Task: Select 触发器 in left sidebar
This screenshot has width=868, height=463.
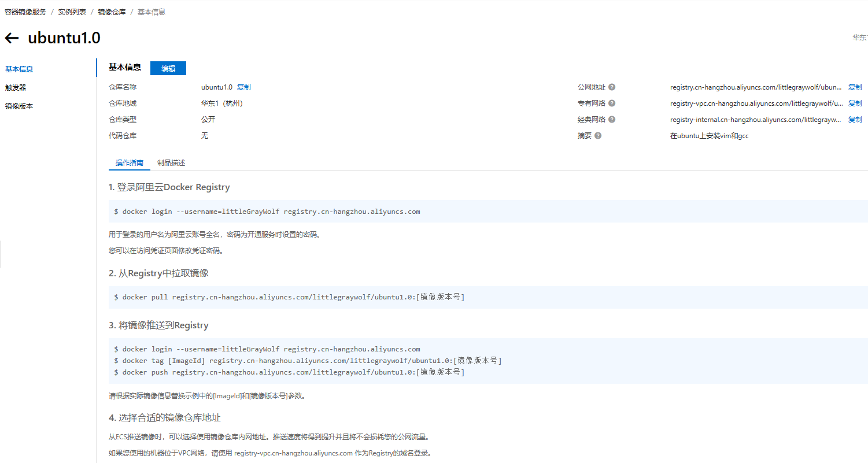Action: pyautogui.click(x=16, y=88)
